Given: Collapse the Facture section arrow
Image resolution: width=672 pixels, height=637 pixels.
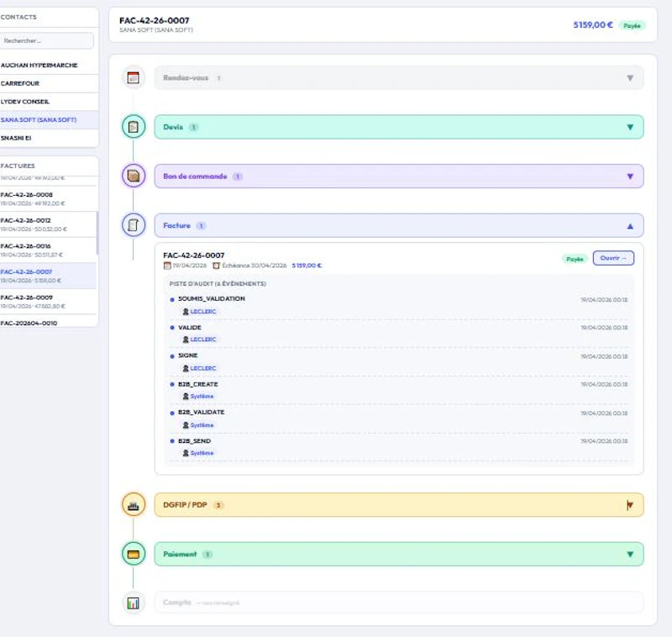Looking at the screenshot, I should 630,226.
